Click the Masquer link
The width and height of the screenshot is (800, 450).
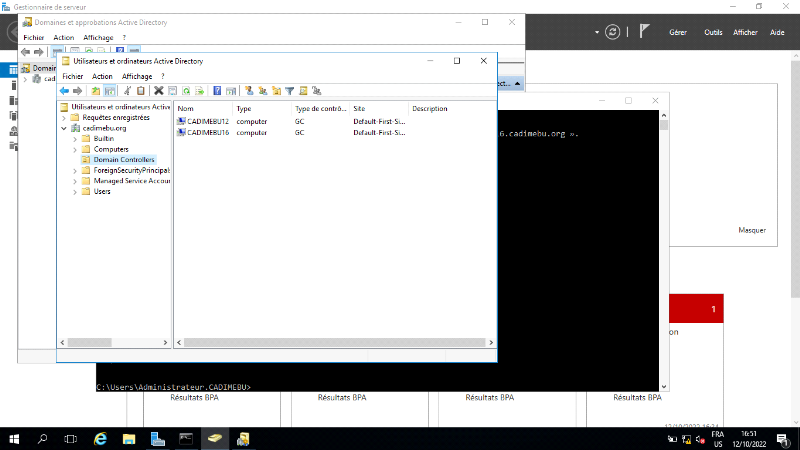click(x=751, y=230)
